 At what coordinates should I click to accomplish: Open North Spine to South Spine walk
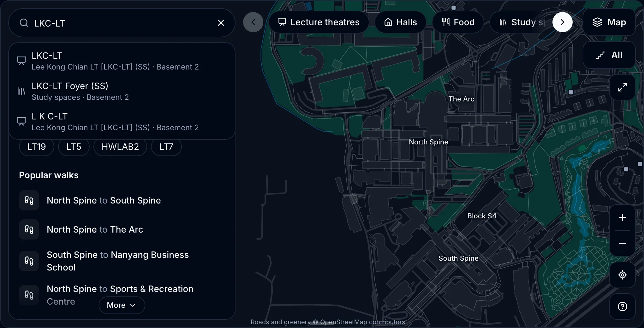pyautogui.click(x=122, y=200)
